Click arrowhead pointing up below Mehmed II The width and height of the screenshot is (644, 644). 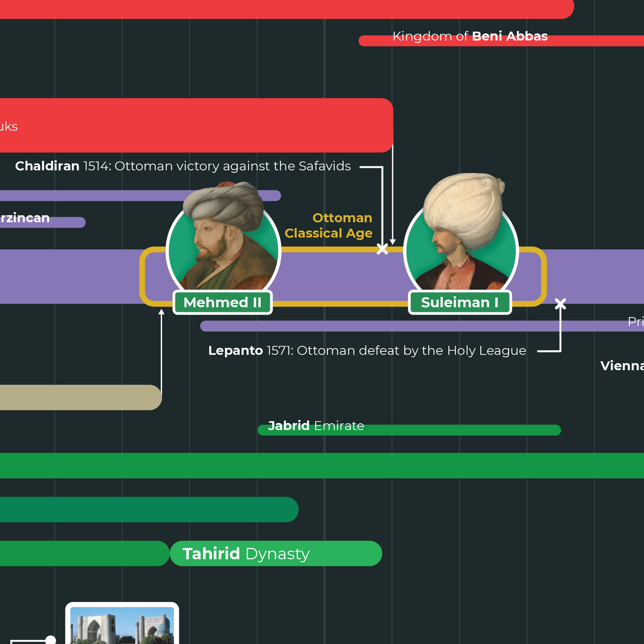coord(161,312)
